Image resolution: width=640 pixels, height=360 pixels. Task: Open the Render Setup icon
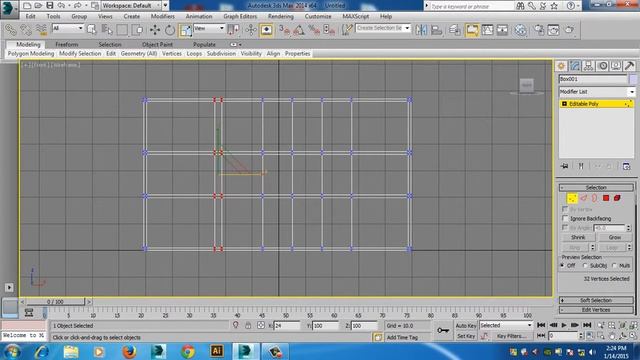pyautogui.click(x=539, y=30)
